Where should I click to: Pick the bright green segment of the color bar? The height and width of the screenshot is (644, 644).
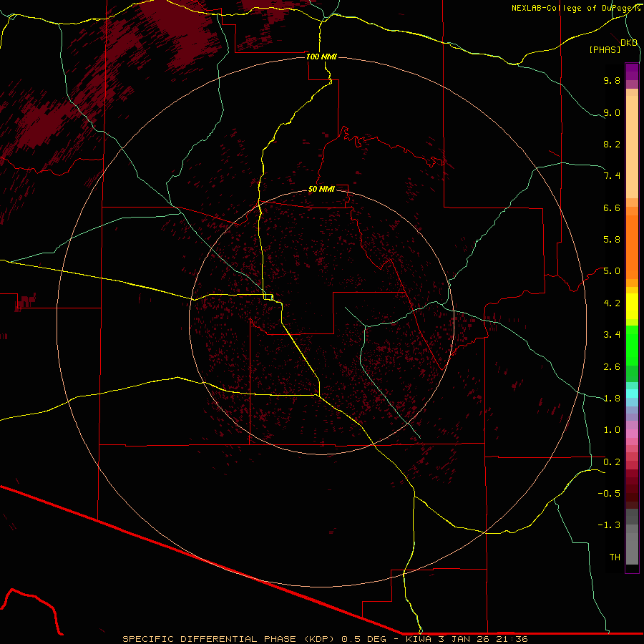click(632, 346)
